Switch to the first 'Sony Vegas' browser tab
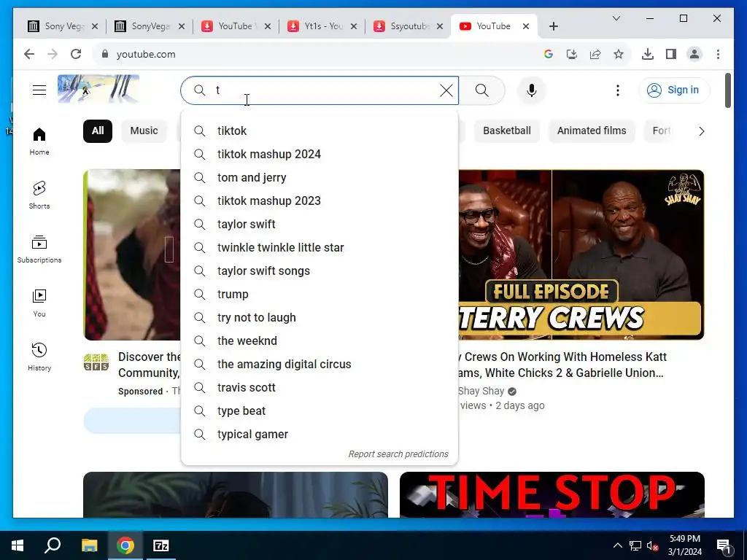Screen dimensions: 747x560 [x=63, y=26]
